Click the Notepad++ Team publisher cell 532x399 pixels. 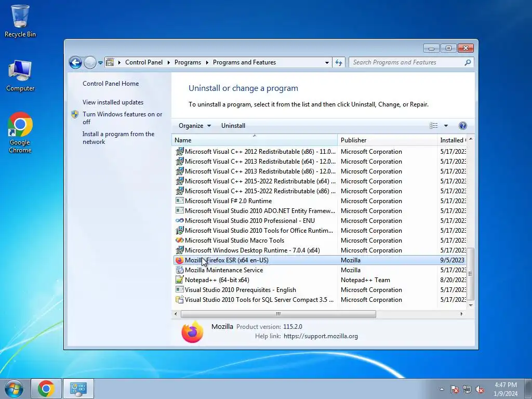click(365, 280)
